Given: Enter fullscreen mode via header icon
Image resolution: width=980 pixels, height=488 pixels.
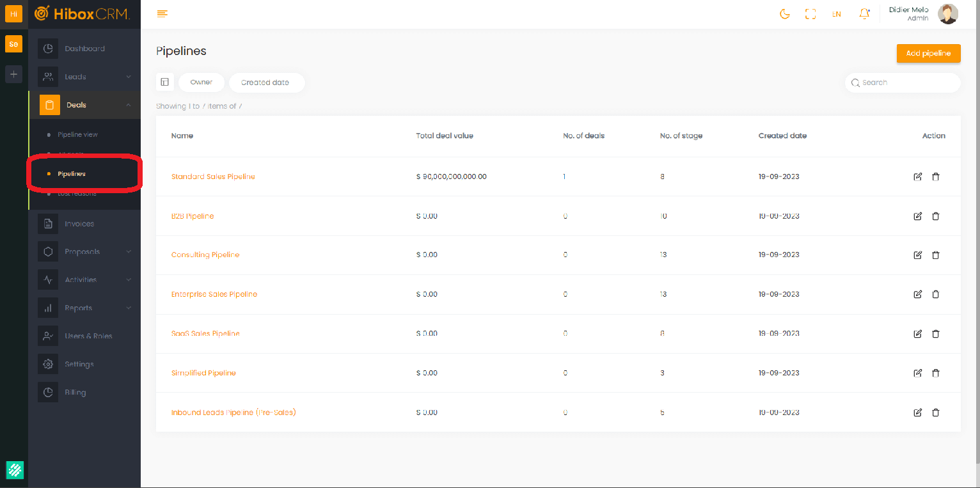Looking at the screenshot, I should 810,14.
